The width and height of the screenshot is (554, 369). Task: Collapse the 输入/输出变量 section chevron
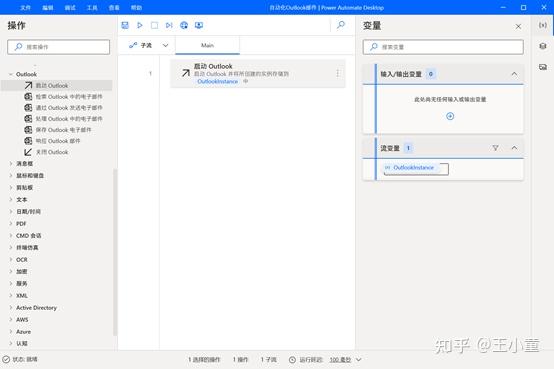coord(514,74)
